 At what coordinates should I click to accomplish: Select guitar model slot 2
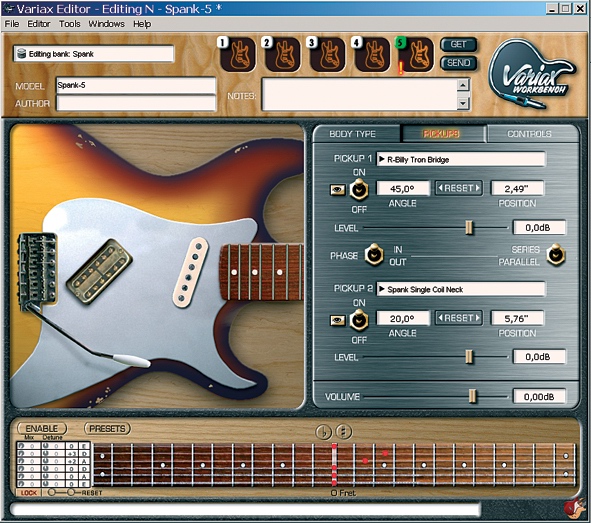pyautogui.click(x=282, y=55)
